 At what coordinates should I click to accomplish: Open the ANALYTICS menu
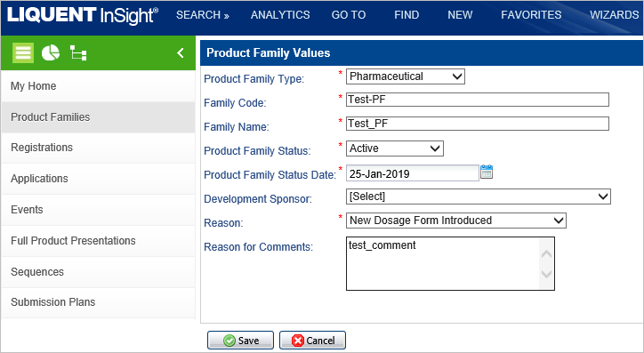pos(280,15)
